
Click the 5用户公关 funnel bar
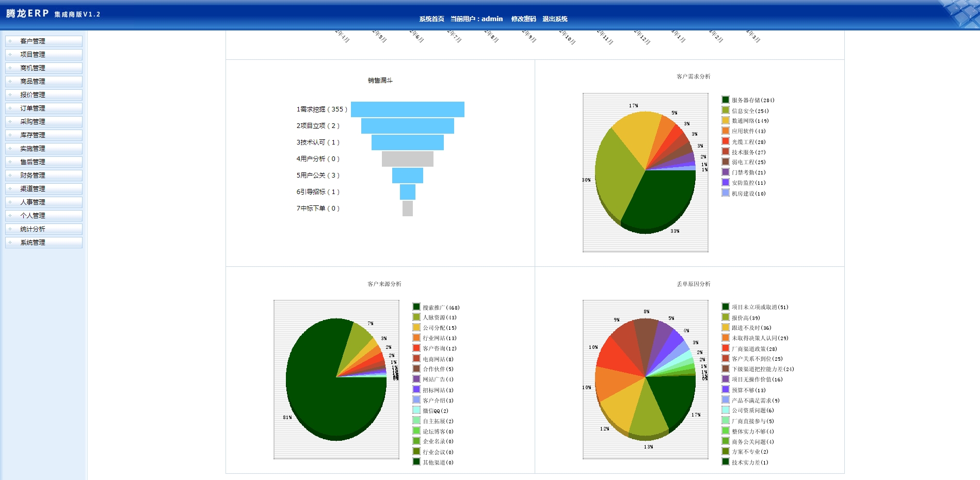pyautogui.click(x=407, y=175)
